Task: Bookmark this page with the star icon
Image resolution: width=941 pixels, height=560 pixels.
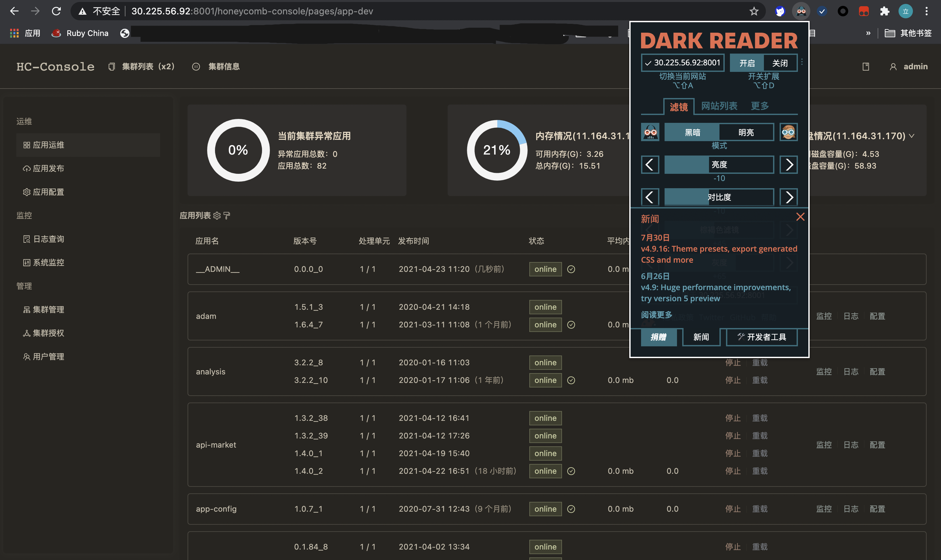Action: [753, 11]
